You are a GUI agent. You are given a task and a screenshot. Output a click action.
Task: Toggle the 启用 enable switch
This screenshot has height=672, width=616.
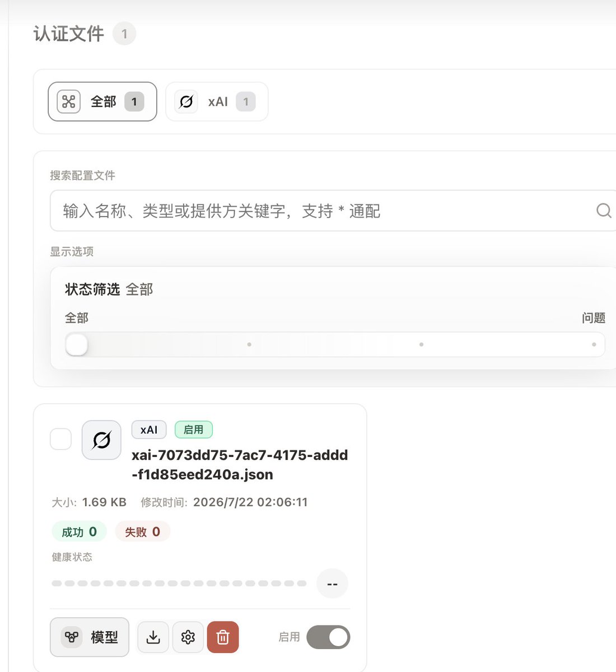(x=328, y=637)
